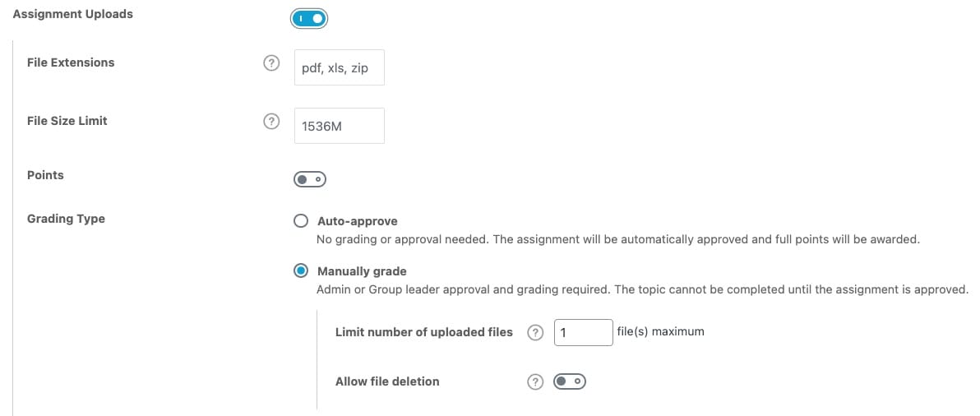Screen dimensions: 980x416
Task: Show help for Limit number of uploaded files
Action: click(x=535, y=333)
